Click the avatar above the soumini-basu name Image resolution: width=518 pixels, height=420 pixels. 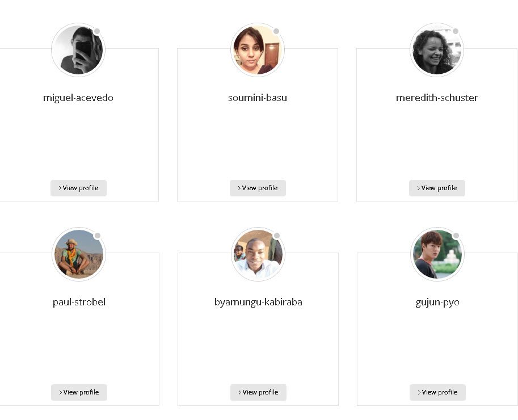[258, 50]
